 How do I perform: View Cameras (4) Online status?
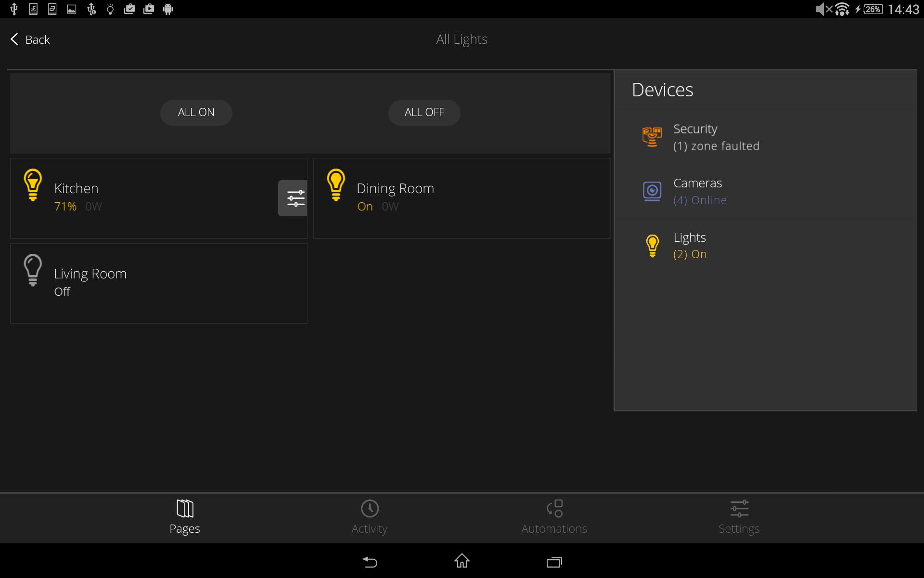click(x=700, y=200)
